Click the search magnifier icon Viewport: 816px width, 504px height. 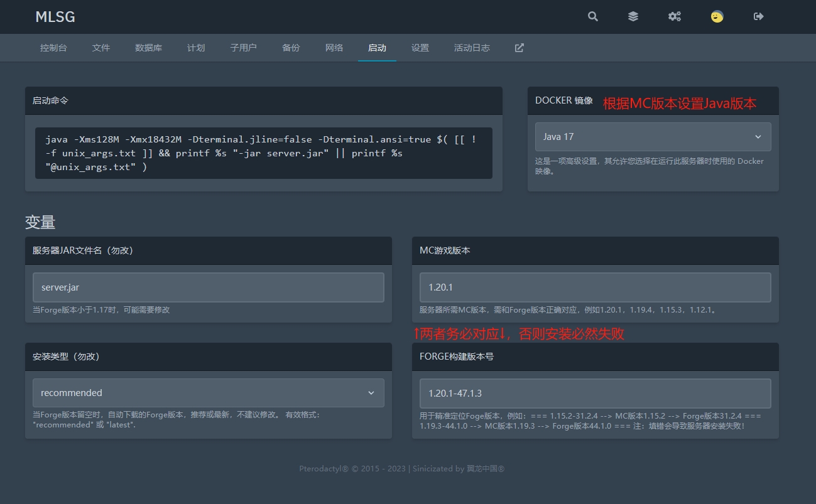[x=592, y=17]
